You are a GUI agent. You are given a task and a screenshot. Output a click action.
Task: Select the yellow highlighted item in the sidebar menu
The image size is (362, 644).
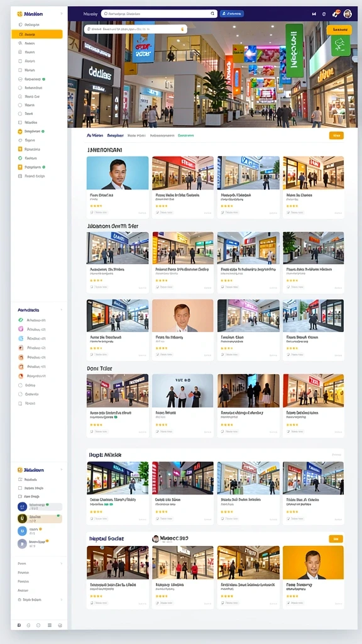click(37, 34)
